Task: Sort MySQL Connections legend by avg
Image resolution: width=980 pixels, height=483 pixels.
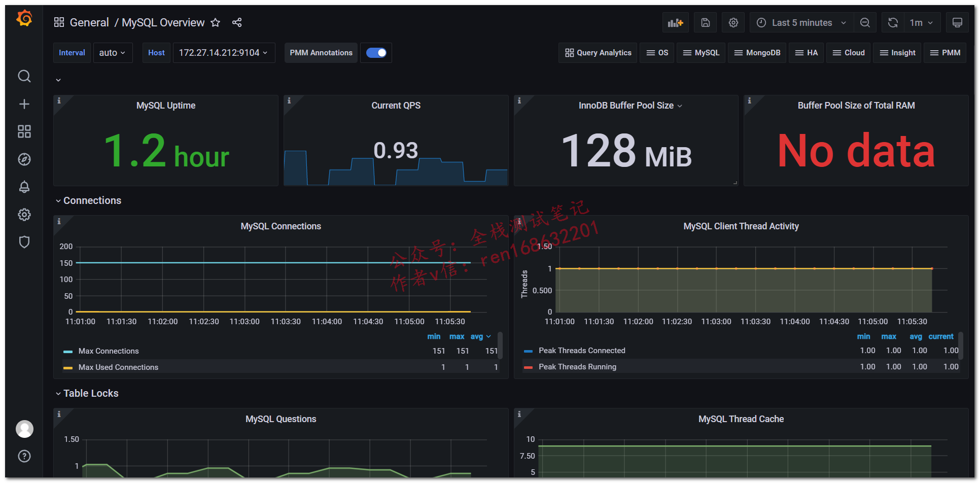Action: pyautogui.click(x=480, y=336)
